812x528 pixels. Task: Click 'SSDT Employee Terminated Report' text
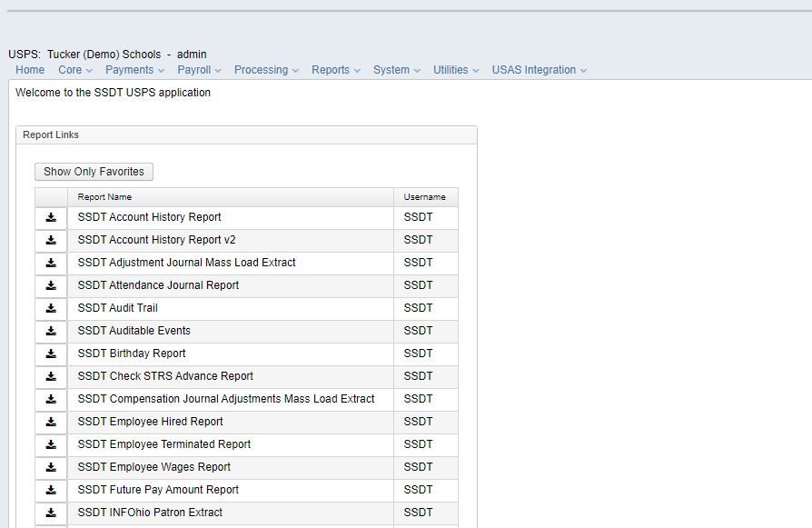click(164, 444)
